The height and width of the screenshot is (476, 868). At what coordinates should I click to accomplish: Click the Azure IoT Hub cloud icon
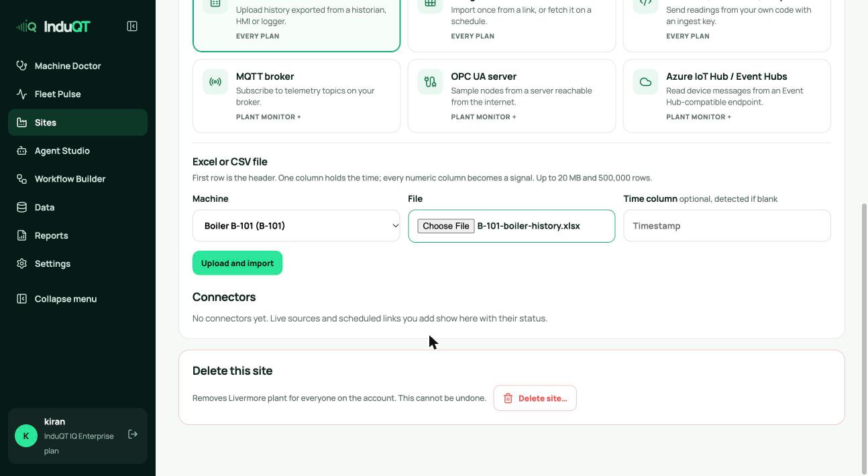(645, 82)
